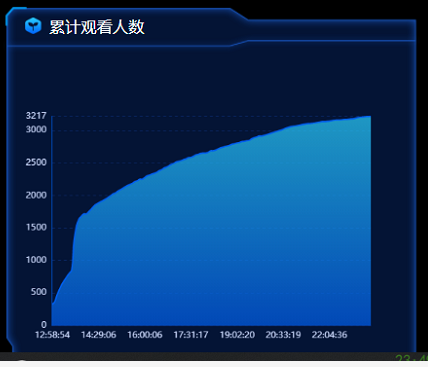This screenshot has width=428, height=367.
Task: Click the 1000 y-axis label
Action: 36,260
